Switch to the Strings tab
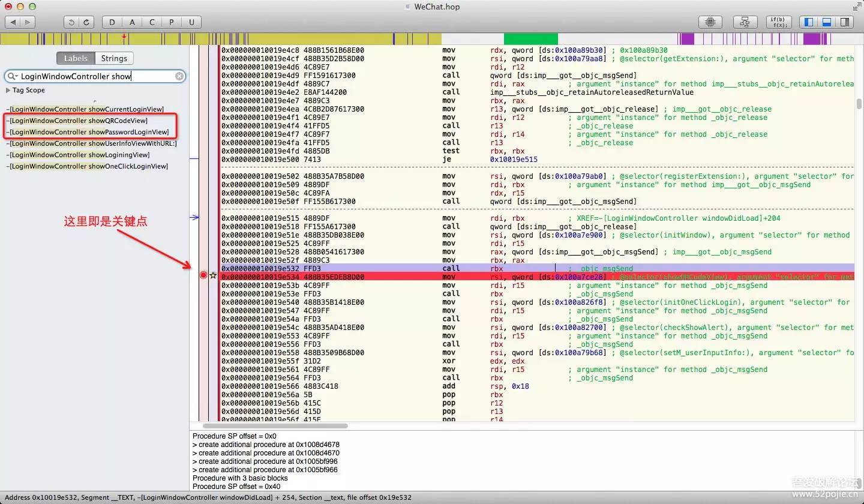This screenshot has height=504, width=864. point(114,58)
